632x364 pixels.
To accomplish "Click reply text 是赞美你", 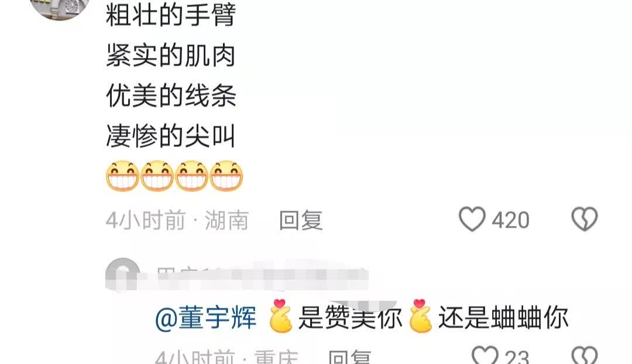I will pyautogui.click(x=350, y=318).
